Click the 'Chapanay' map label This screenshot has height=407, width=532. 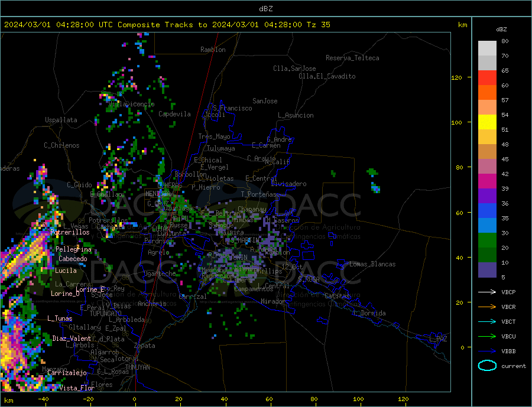(x=252, y=209)
